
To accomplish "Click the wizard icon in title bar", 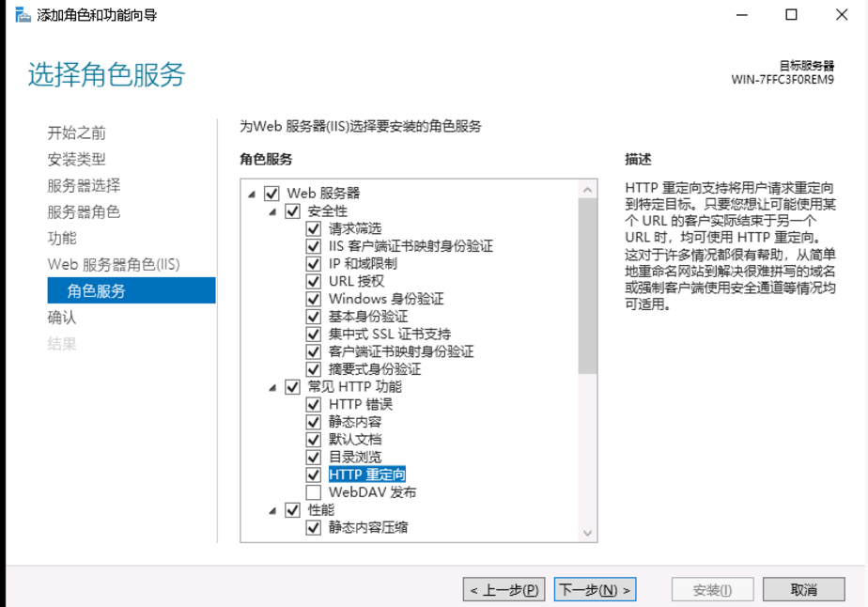I will [x=23, y=15].
